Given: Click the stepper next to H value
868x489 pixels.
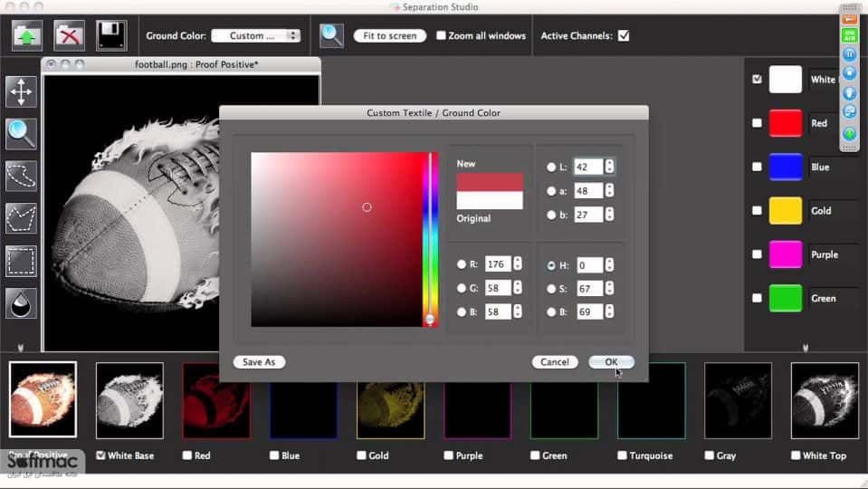Looking at the screenshot, I should (x=609, y=265).
